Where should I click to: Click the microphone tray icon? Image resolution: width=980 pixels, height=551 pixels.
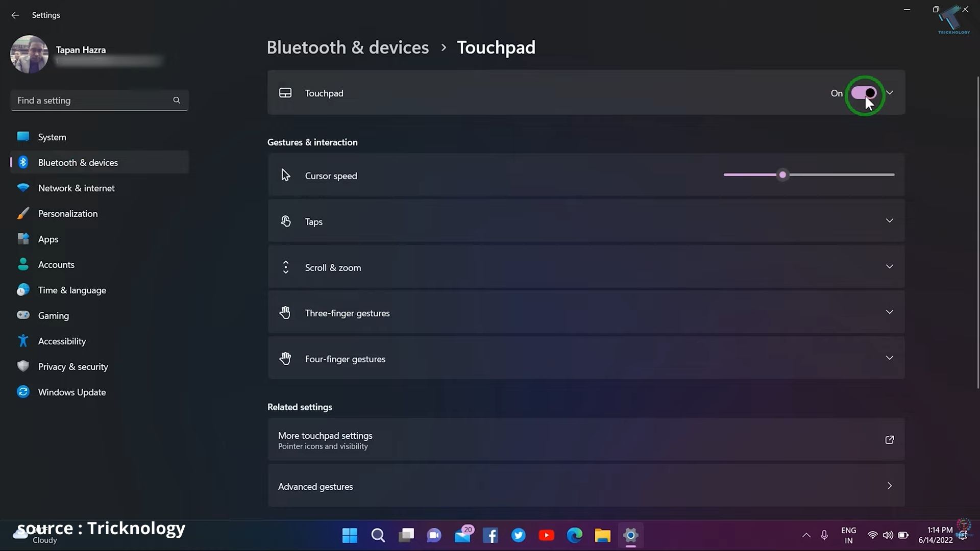(824, 535)
